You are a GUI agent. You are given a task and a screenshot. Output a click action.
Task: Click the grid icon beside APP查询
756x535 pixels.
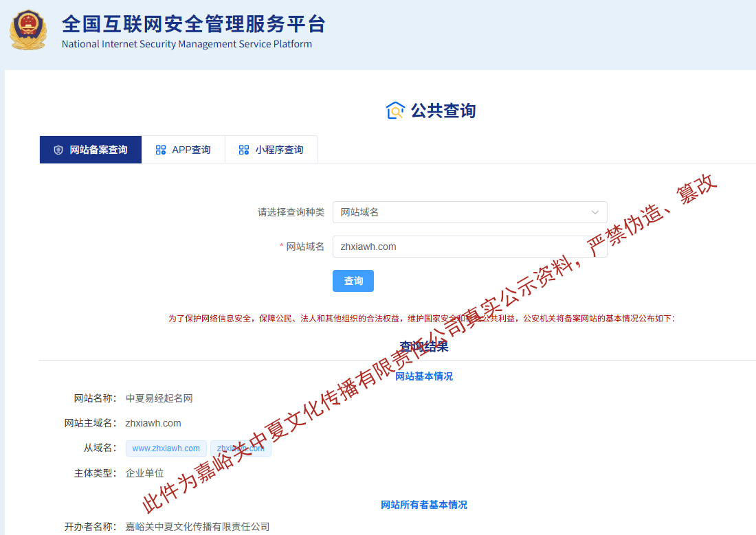(x=161, y=150)
